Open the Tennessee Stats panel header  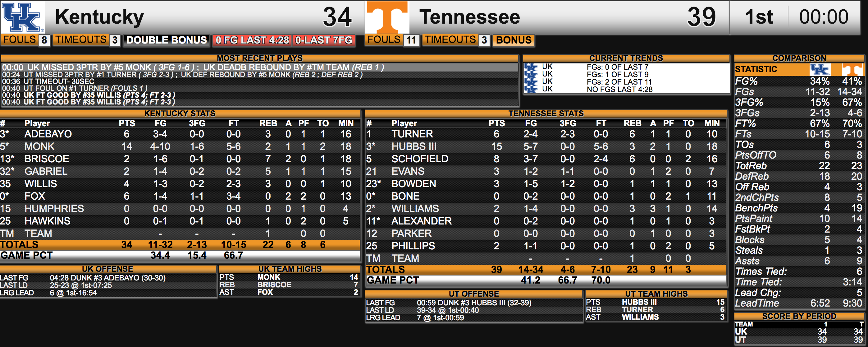(x=546, y=113)
